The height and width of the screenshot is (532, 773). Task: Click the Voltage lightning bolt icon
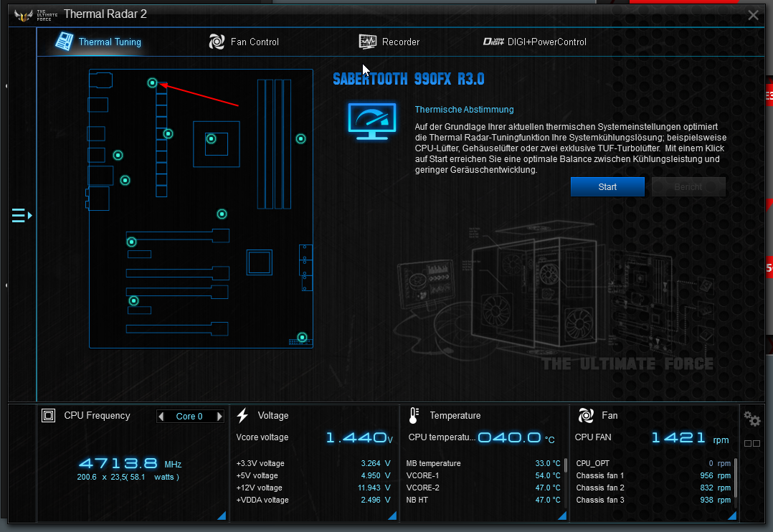coord(242,416)
